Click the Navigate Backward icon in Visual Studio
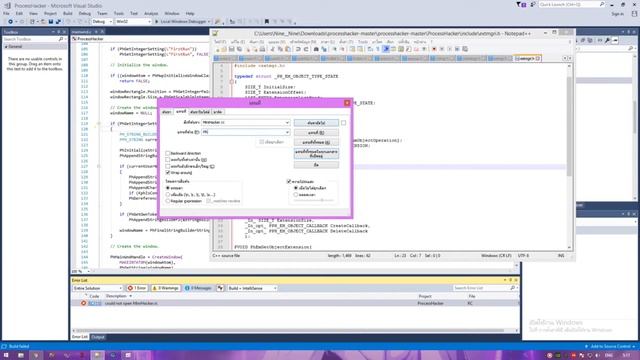The height and width of the screenshot is (360, 640). point(10,21)
